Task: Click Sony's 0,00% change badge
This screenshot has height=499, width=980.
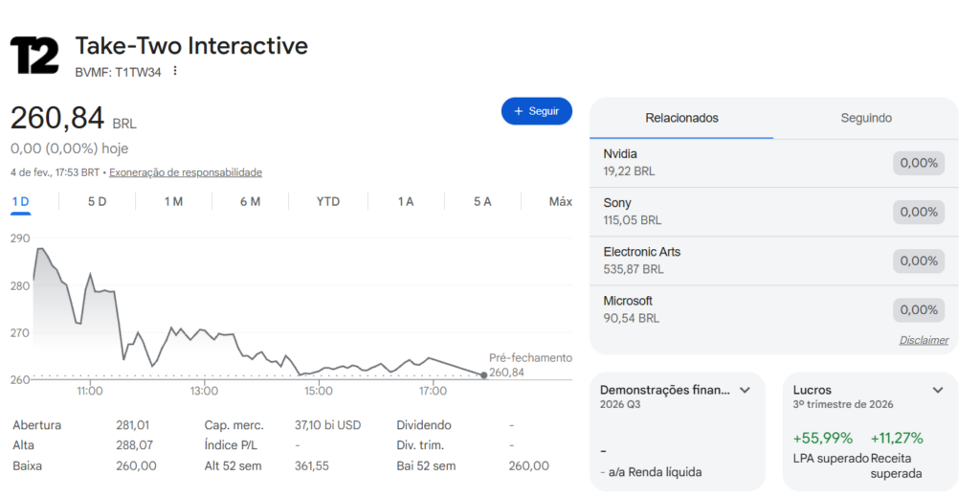Action: point(918,212)
